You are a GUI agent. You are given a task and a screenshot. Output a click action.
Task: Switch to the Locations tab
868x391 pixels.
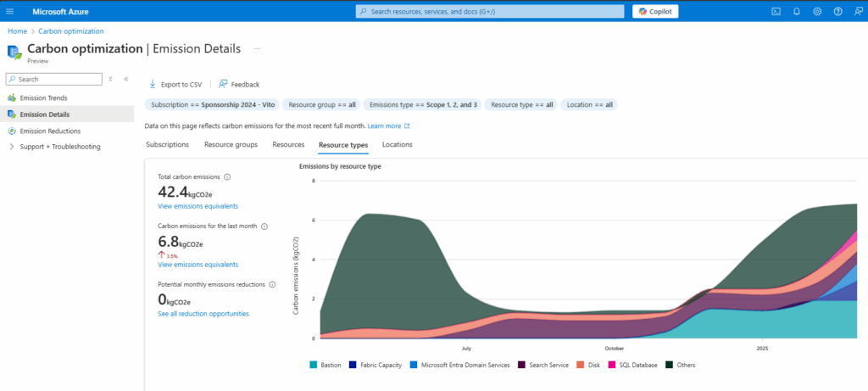[x=397, y=144]
